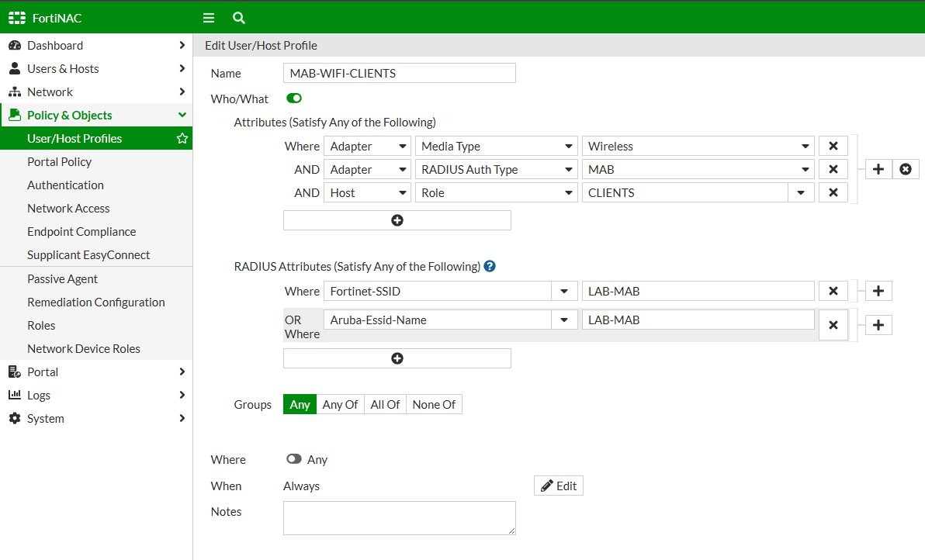Open first row Adapter dropdown
The image size is (925, 560).
coord(368,146)
